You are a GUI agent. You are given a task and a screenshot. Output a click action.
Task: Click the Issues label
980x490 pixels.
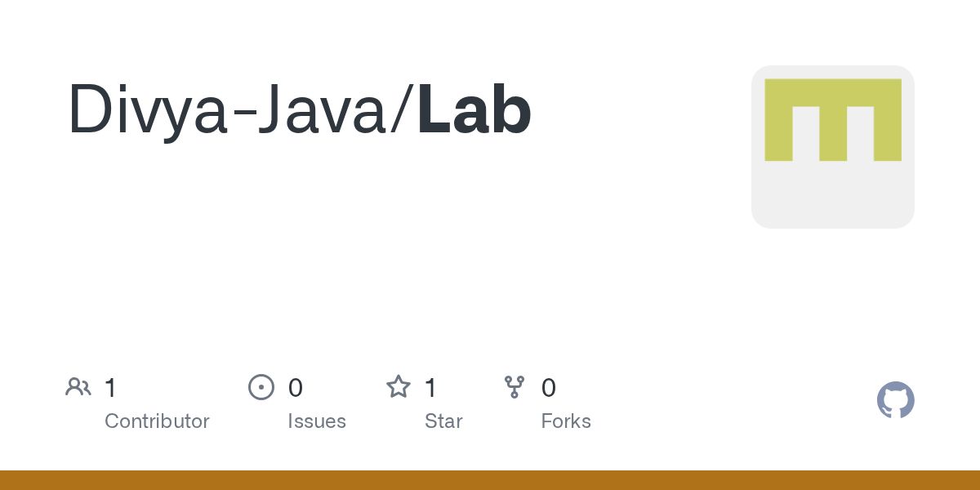click(x=317, y=421)
